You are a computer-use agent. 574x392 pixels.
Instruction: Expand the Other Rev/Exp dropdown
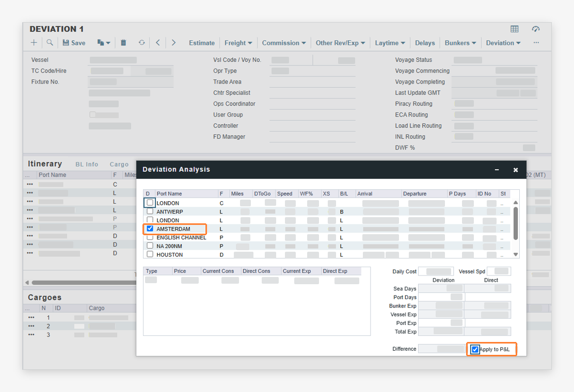pos(341,43)
